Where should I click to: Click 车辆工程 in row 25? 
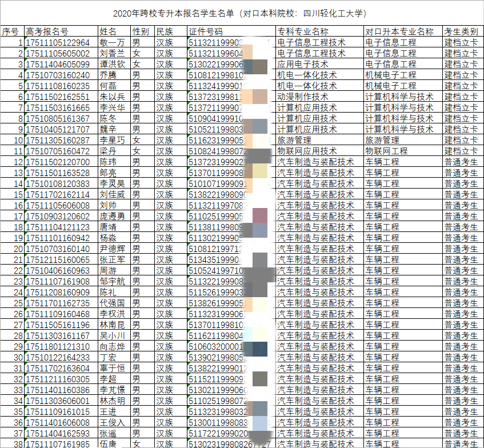382,303
